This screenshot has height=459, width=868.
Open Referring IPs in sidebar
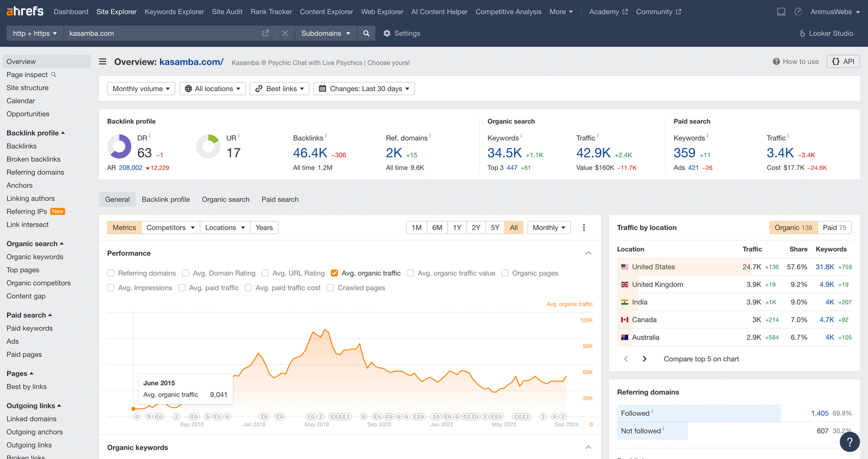[27, 212]
